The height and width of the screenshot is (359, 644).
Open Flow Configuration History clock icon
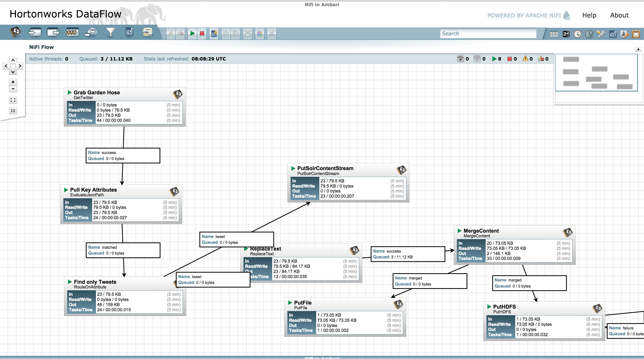[x=577, y=34]
